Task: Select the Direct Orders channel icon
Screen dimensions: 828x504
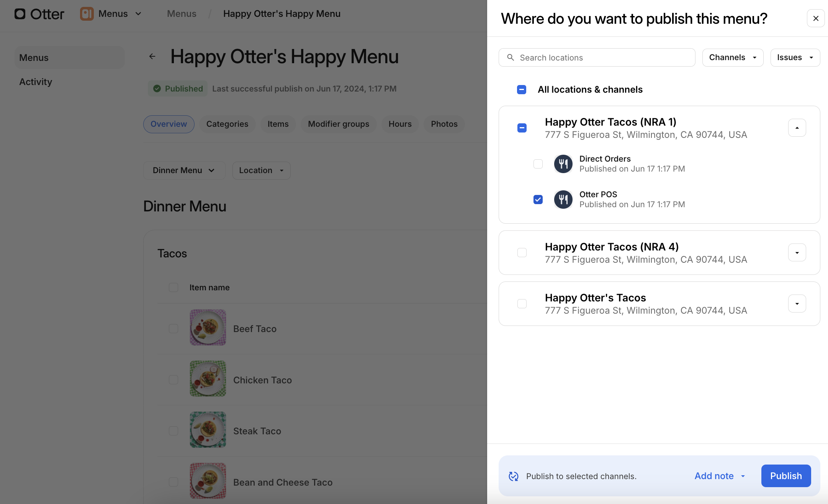Action: pyautogui.click(x=563, y=164)
